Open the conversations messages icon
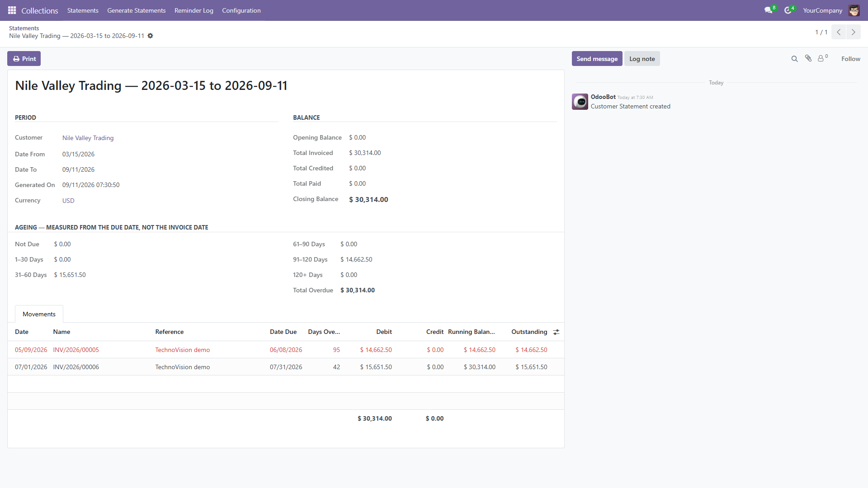This screenshot has width=868, height=488. click(x=768, y=10)
